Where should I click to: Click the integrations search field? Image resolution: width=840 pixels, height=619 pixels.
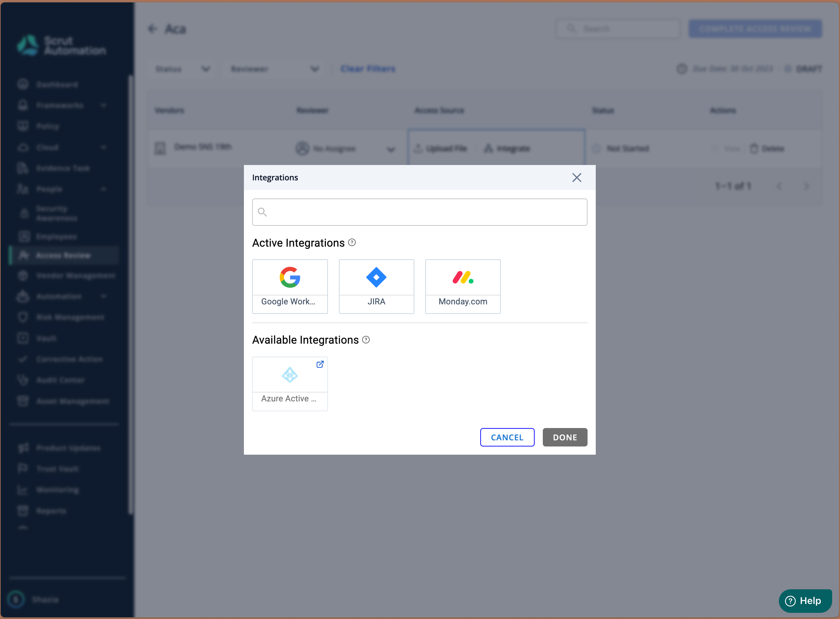click(x=419, y=212)
